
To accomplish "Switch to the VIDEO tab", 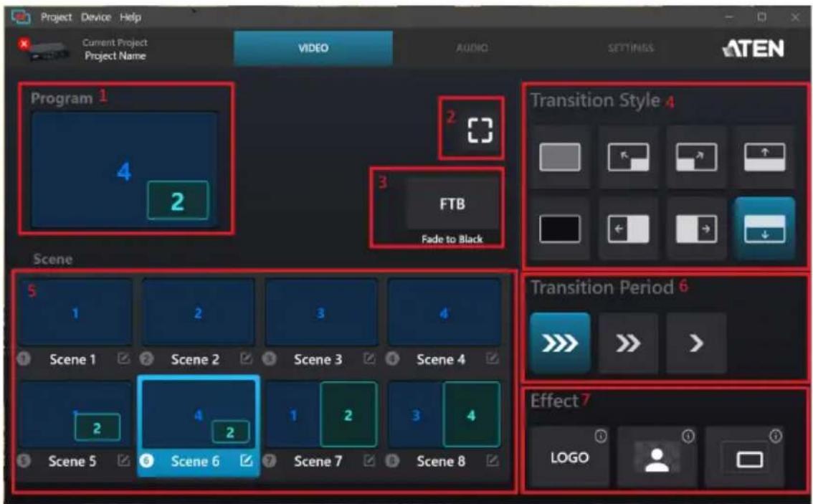I will tap(313, 48).
